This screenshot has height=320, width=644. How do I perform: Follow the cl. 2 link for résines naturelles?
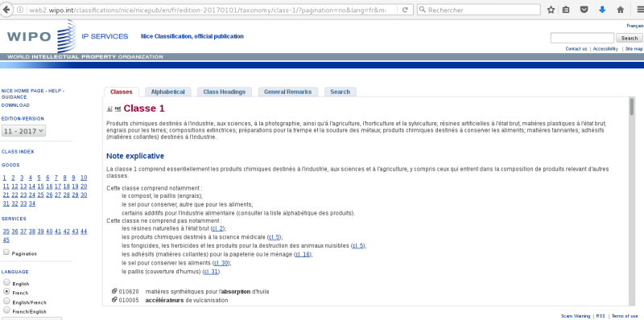tap(217, 228)
